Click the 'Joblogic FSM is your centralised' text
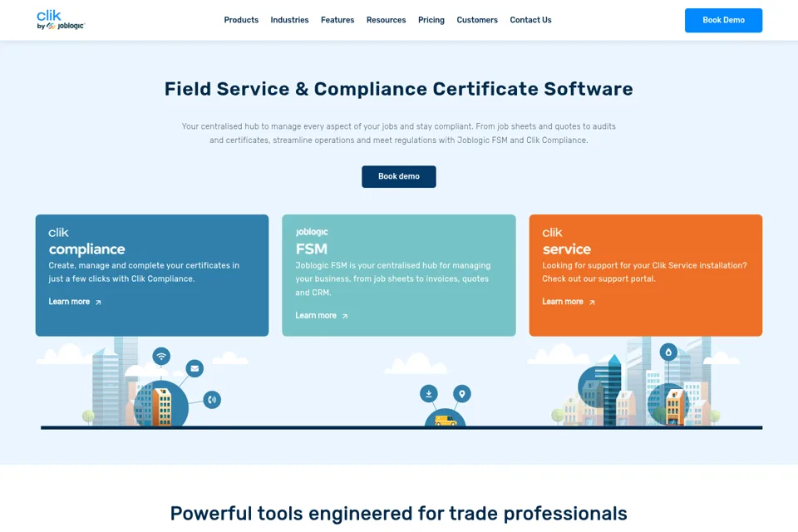This screenshot has width=798, height=532. pos(393,279)
